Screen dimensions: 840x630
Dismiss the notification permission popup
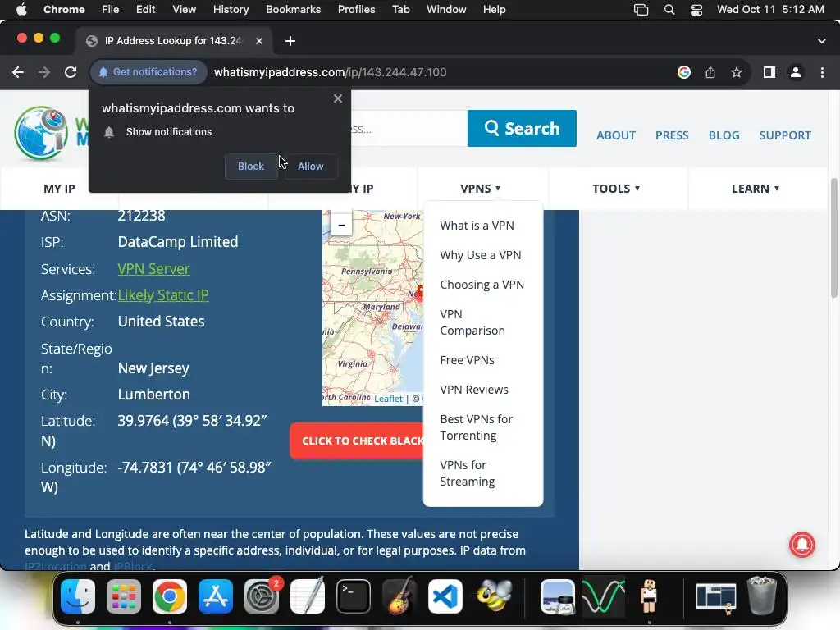coord(337,98)
